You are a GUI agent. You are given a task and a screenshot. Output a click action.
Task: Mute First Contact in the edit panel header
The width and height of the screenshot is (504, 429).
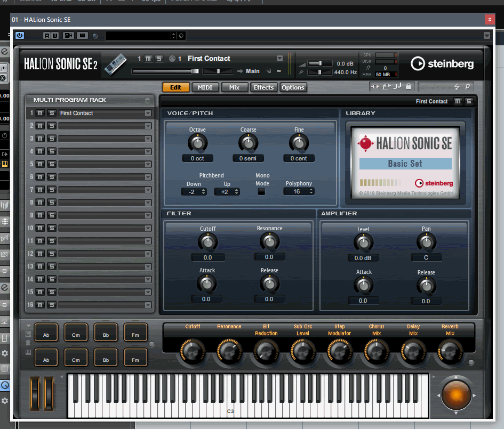pos(458,101)
